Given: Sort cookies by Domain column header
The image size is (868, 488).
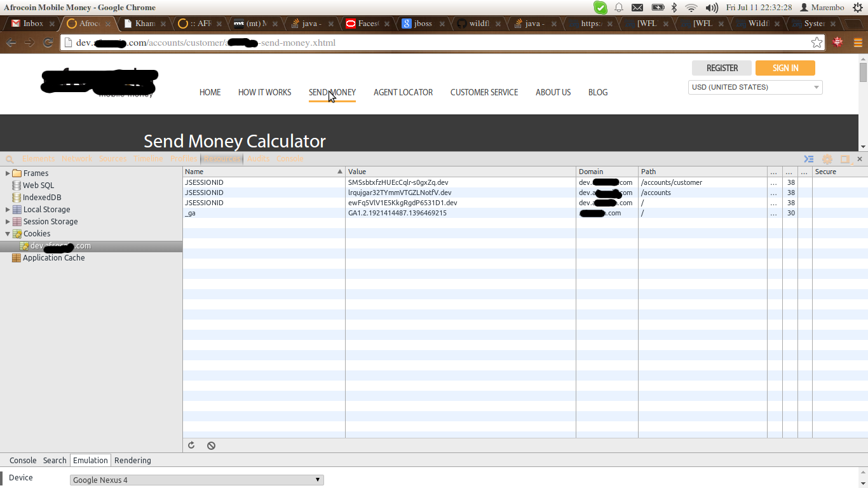Looking at the screenshot, I should pyautogui.click(x=607, y=172).
